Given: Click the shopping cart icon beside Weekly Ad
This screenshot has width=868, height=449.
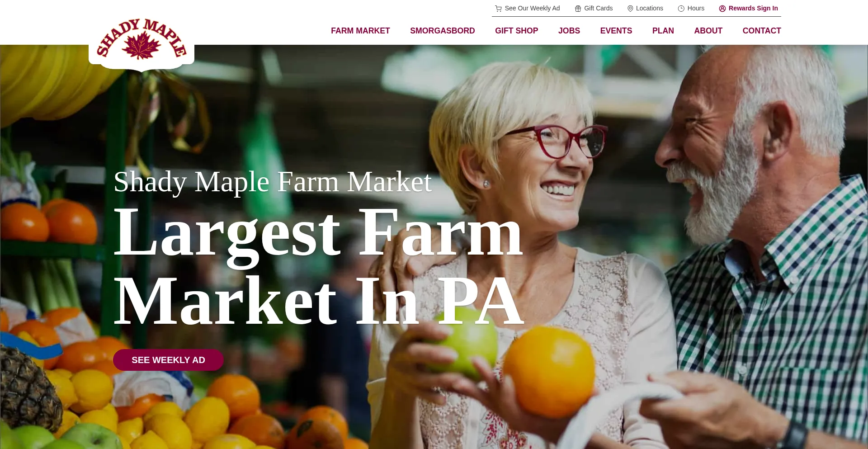Looking at the screenshot, I should click(x=498, y=9).
